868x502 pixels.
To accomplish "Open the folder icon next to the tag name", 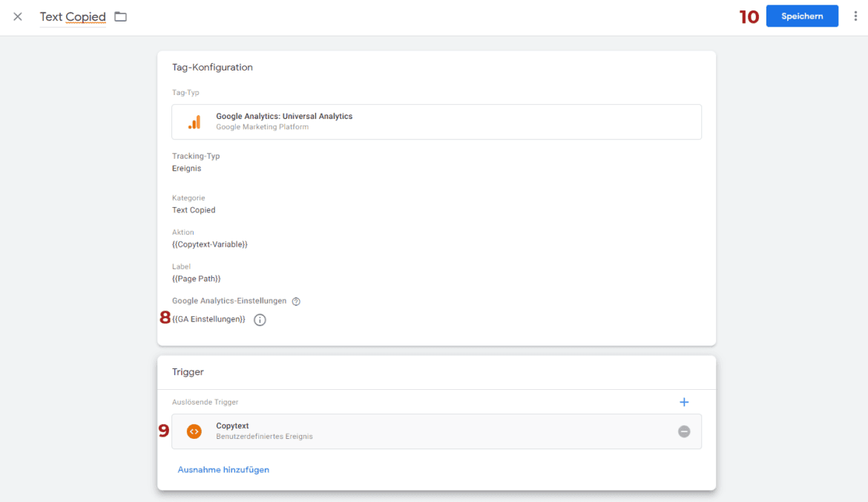I will [x=121, y=16].
